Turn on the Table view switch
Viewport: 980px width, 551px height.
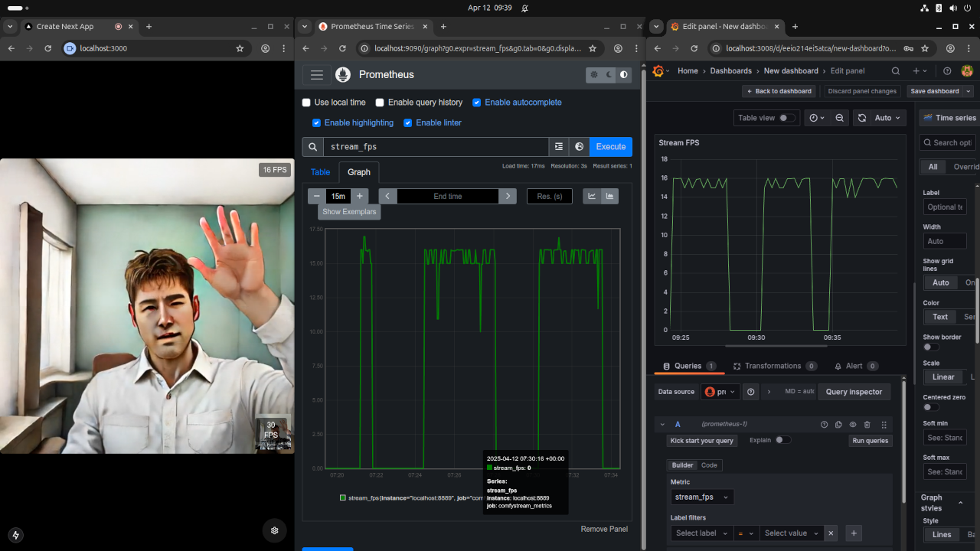(786, 118)
